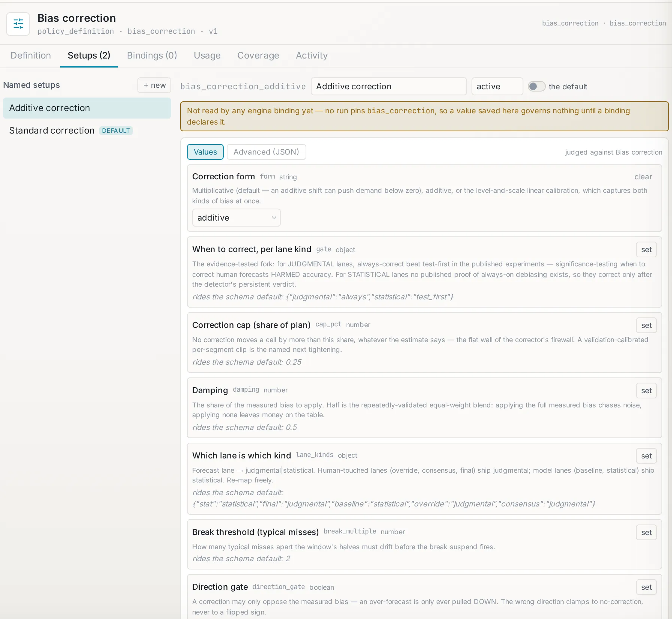Click the 'rides the schema default: 0.25' text
The height and width of the screenshot is (619, 672).
[247, 362]
